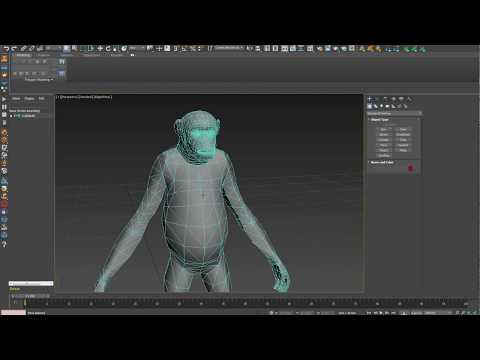
Task: Open the Material Editor from toolbar
Action: [x=310, y=49]
